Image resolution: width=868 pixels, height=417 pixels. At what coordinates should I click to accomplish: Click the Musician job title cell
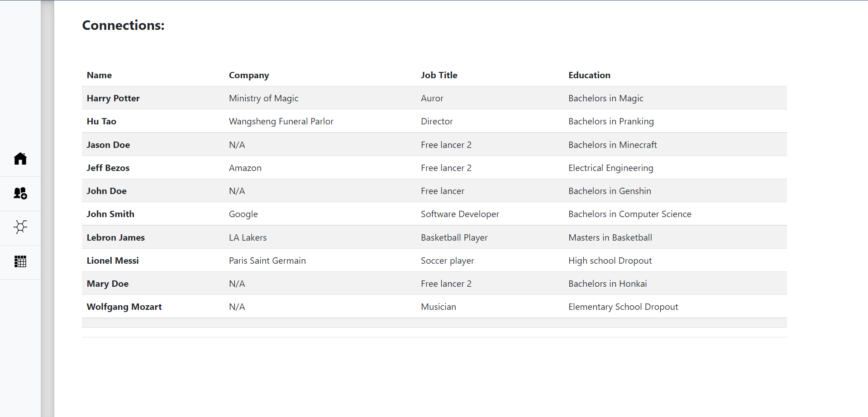(x=439, y=307)
